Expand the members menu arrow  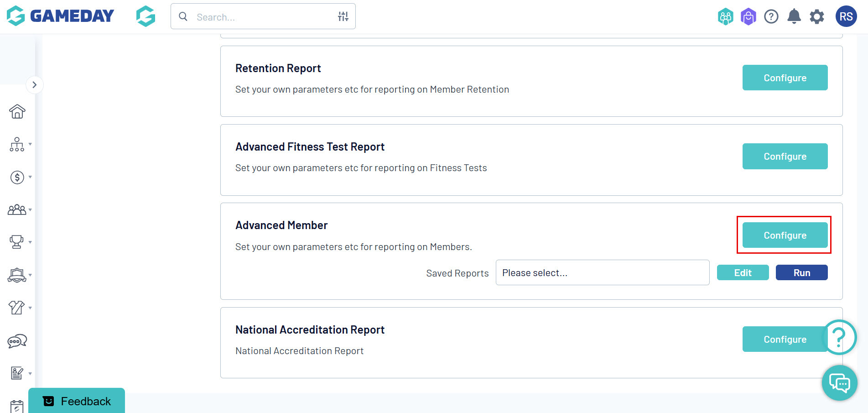pyautogui.click(x=30, y=210)
